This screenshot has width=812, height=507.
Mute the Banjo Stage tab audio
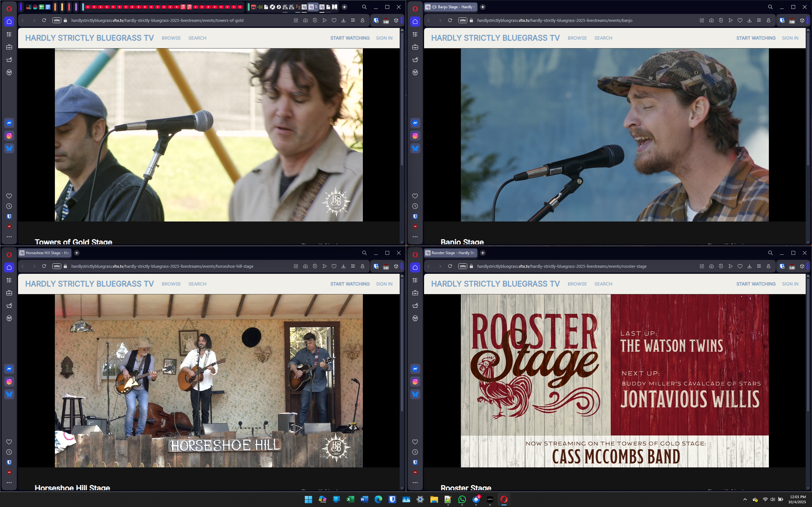pyautogui.click(x=434, y=7)
